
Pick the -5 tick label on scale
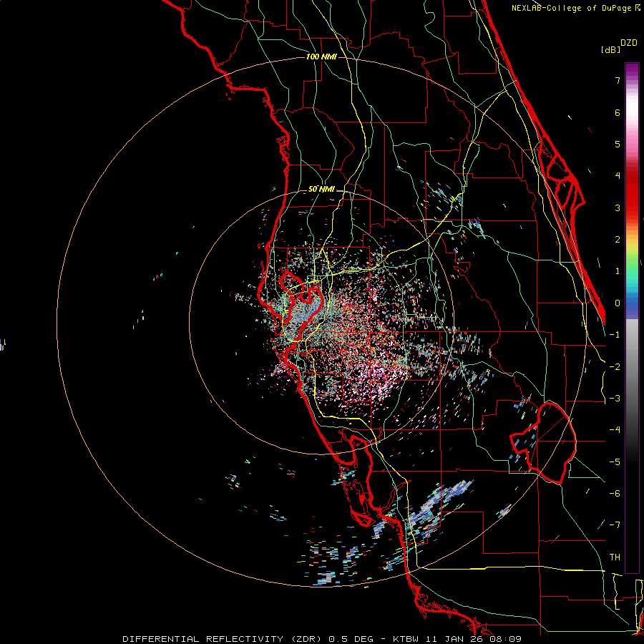[x=615, y=462]
